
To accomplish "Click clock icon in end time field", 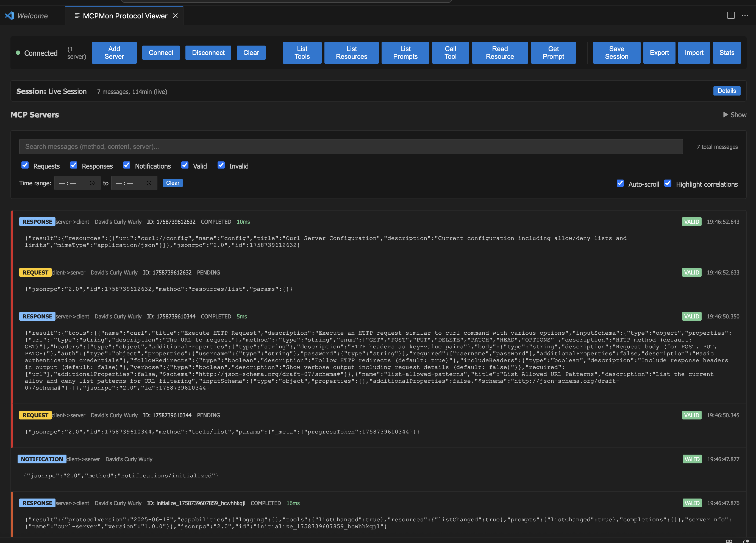I will 149,183.
